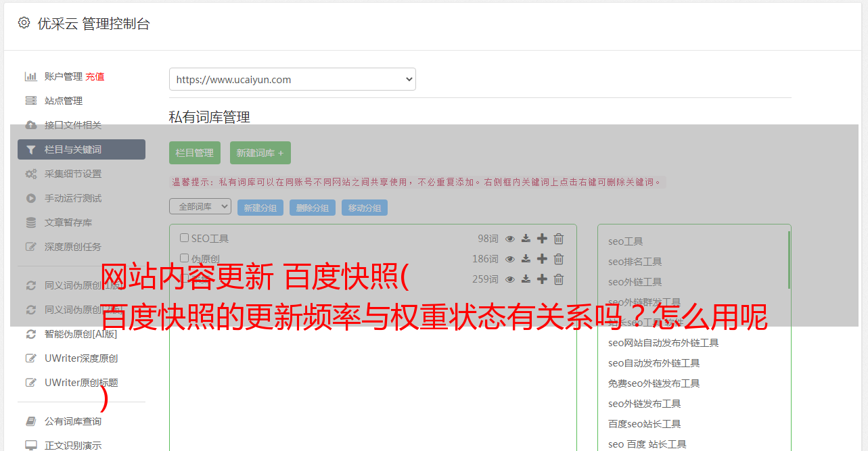This screenshot has height=451, width=868.
Task: Open the https://www.ucaiyun.com site dropdown
Action: [292, 79]
